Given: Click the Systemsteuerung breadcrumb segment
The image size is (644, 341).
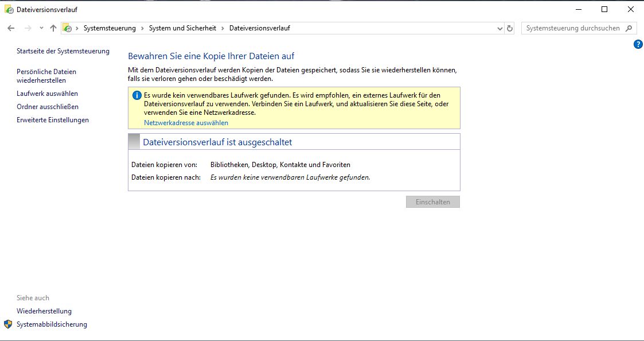Looking at the screenshot, I should point(110,28).
